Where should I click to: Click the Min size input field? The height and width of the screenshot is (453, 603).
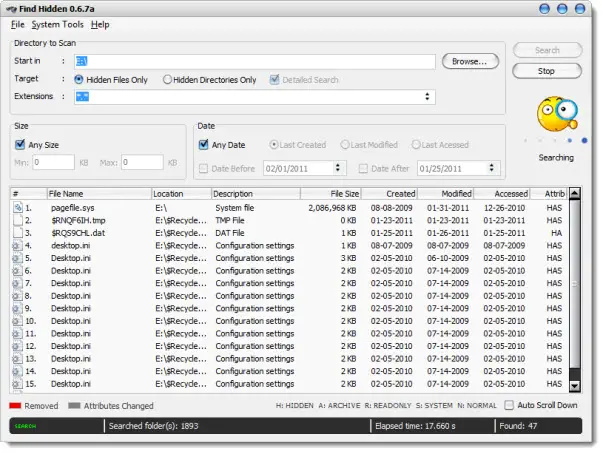click(53, 162)
